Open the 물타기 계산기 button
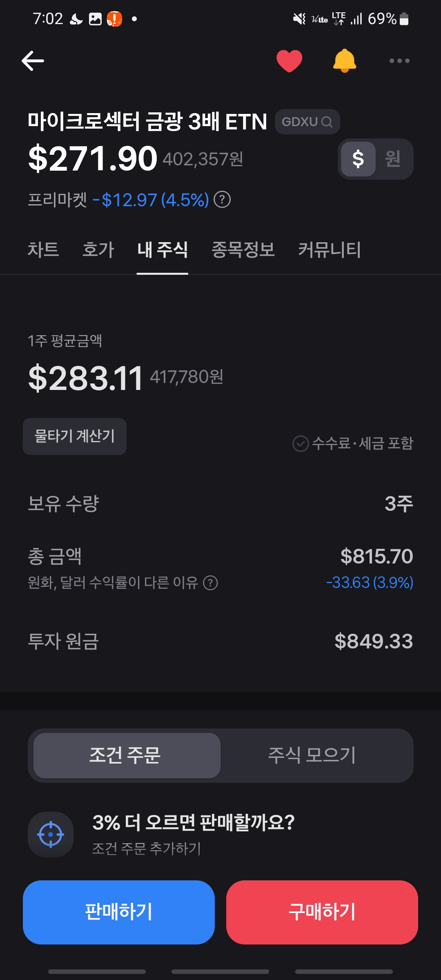Viewport: 441px width, 980px height. pyautogui.click(x=75, y=436)
